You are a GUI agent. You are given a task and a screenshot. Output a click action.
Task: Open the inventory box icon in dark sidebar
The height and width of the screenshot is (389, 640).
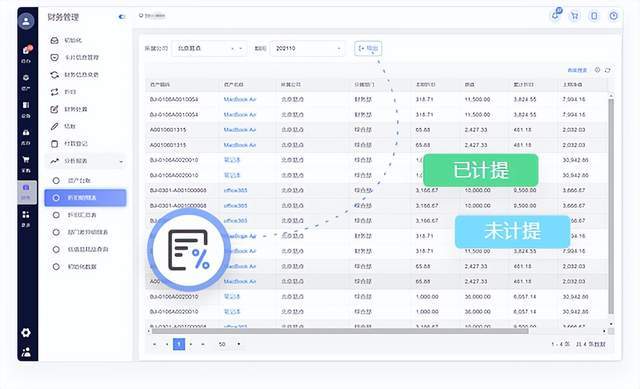point(26,136)
